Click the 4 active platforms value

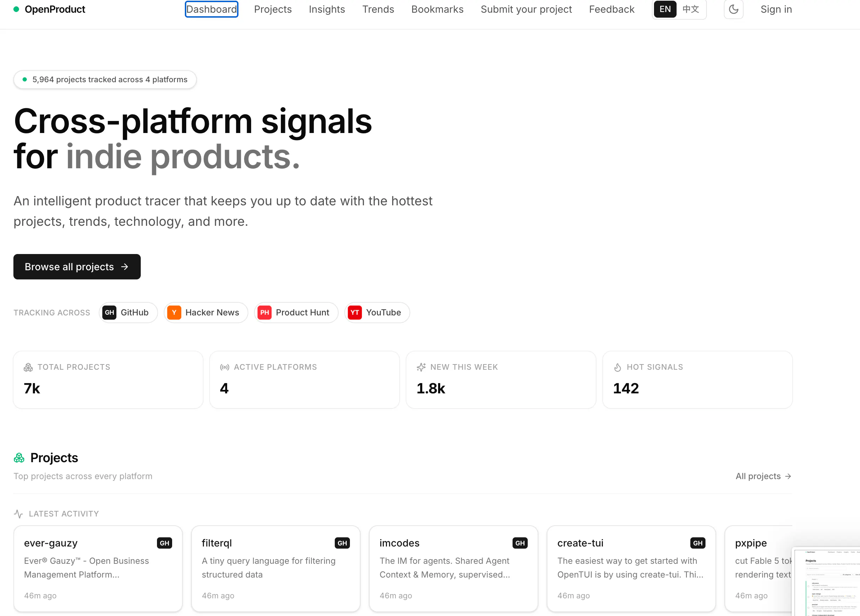pyautogui.click(x=224, y=388)
